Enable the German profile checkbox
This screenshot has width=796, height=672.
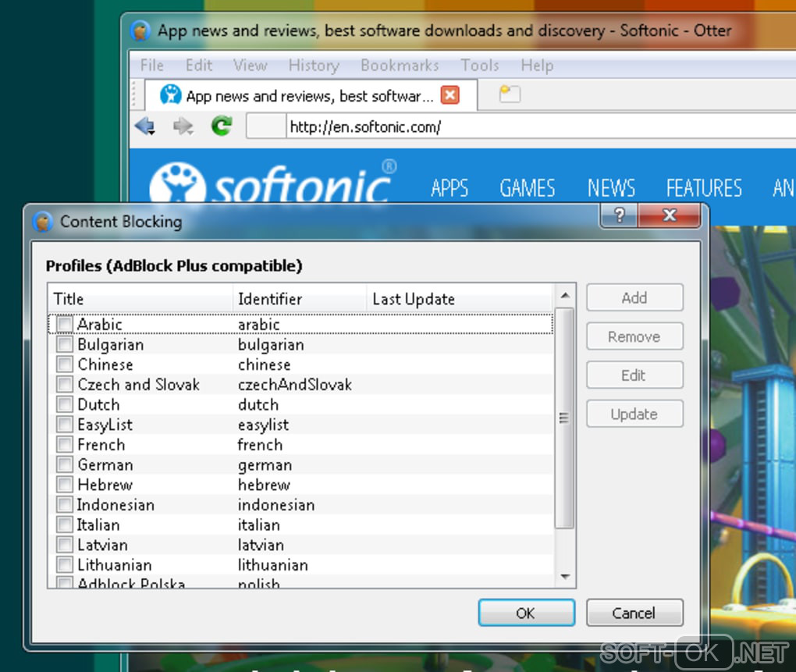(x=65, y=464)
